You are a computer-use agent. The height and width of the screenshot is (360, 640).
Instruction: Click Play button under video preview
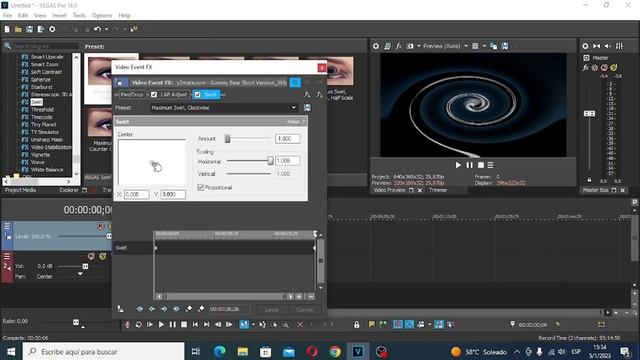click(x=458, y=165)
